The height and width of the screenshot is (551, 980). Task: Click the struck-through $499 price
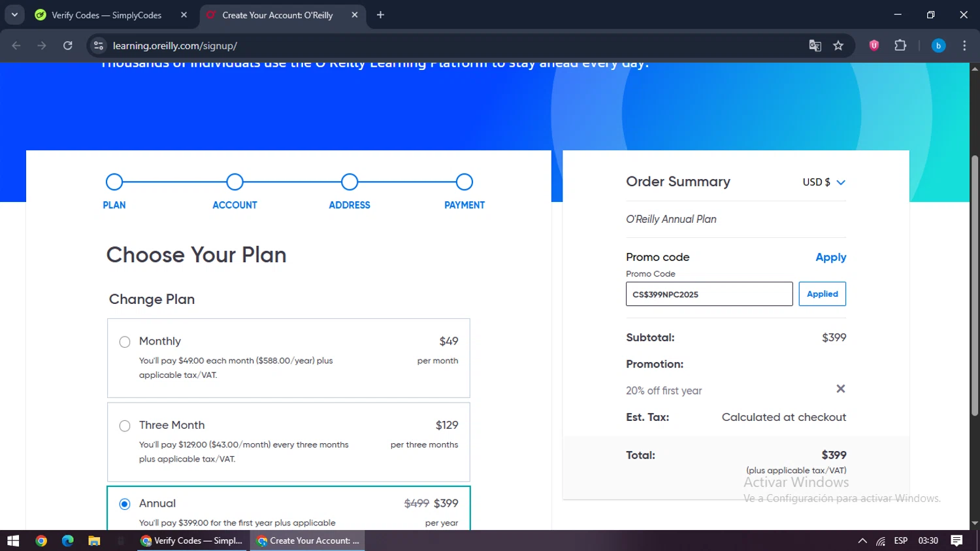(416, 503)
